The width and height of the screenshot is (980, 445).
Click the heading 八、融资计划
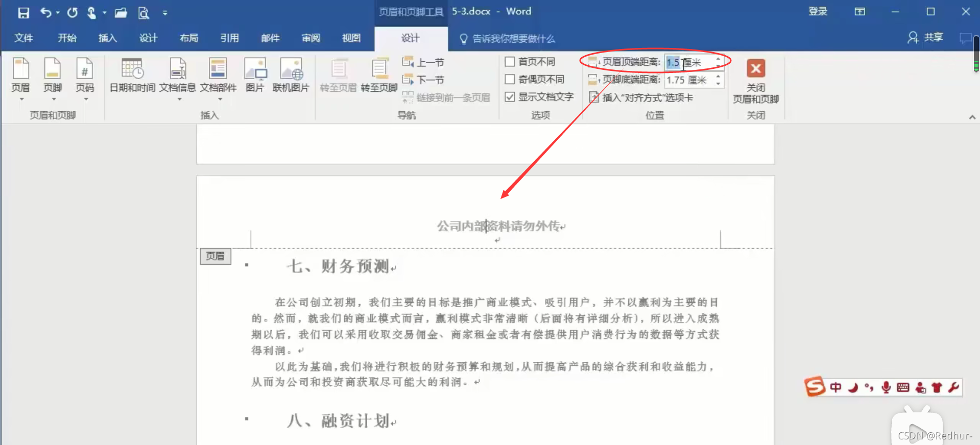point(338,421)
